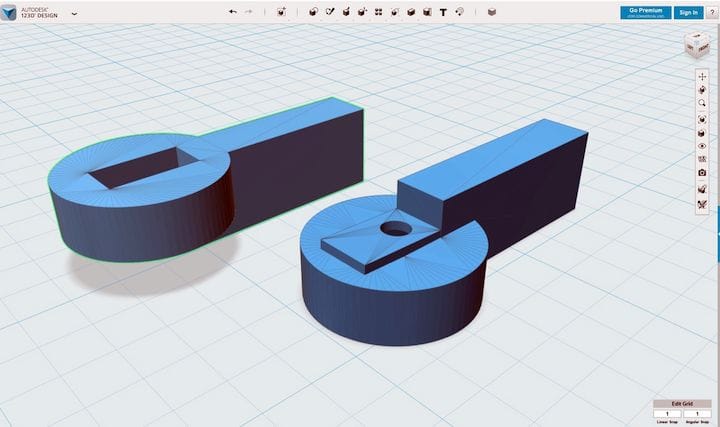Image resolution: width=720 pixels, height=427 pixels.
Task: Click the Redo arrow
Action: coord(249,12)
